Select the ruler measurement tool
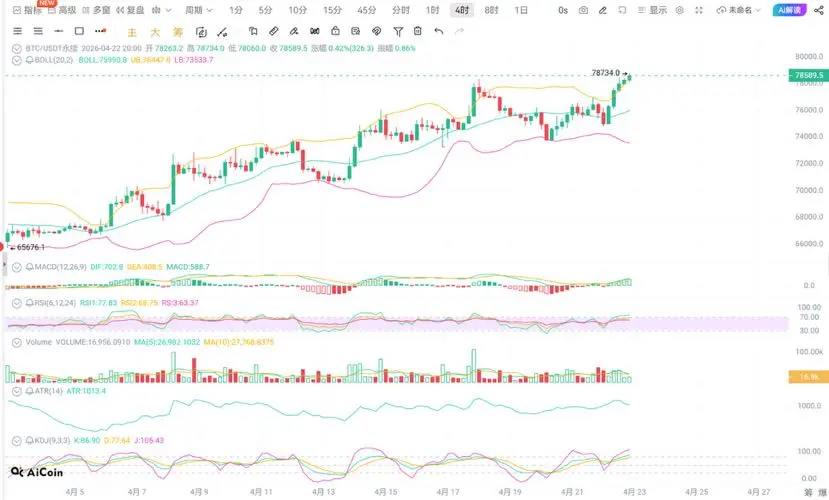The image size is (829, 500). (x=273, y=31)
